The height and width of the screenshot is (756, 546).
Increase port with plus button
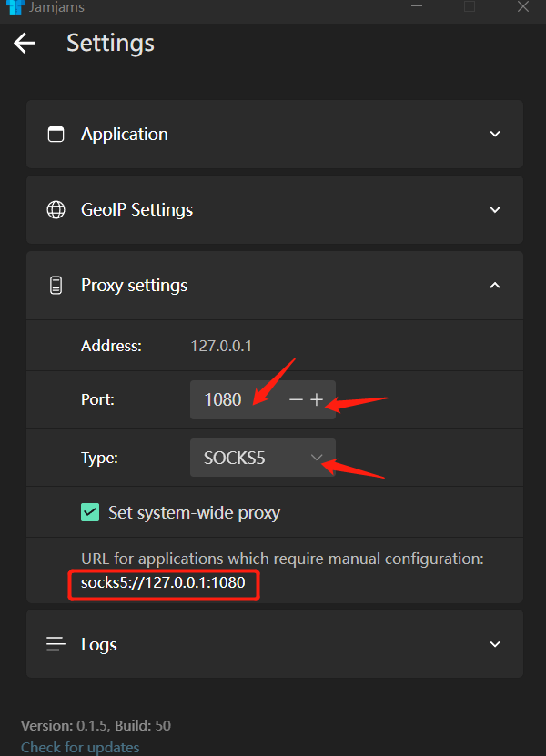pos(317,400)
